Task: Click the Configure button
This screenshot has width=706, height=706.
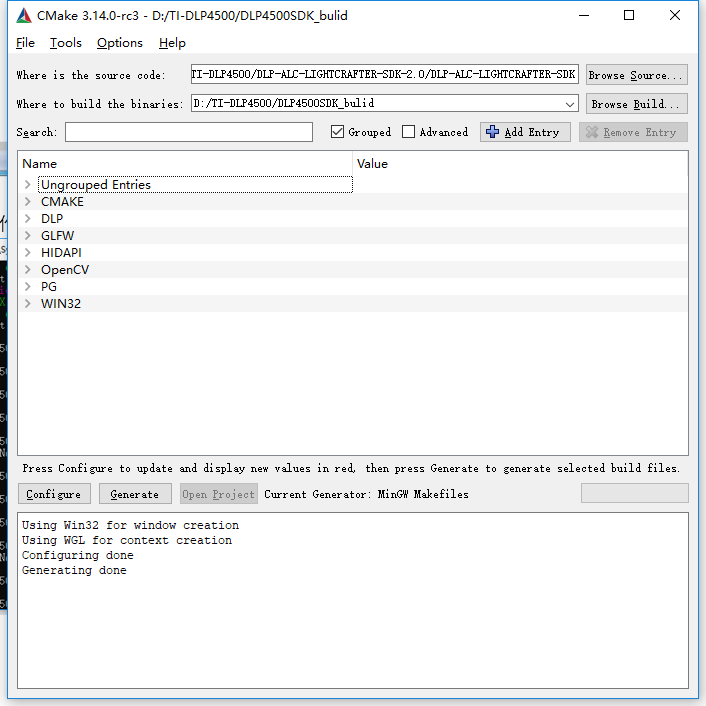Action: 54,494
